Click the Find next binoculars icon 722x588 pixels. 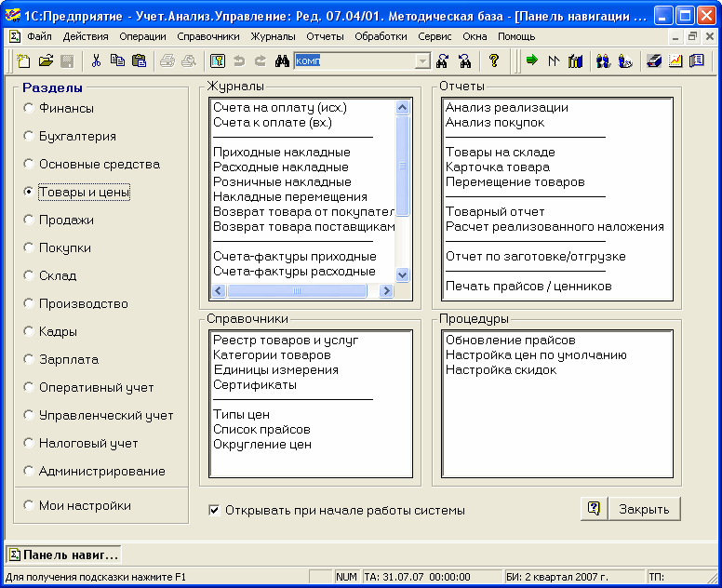click(442, 60)
